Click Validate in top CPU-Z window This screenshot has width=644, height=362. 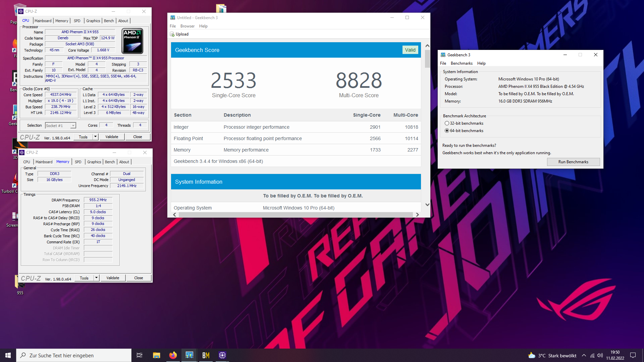coord(112,137)
